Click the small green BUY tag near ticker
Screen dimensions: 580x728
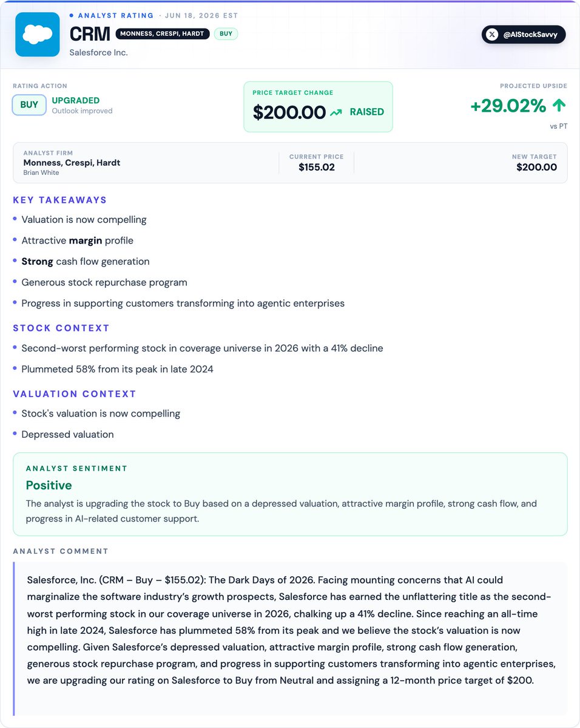pos(226,33)
